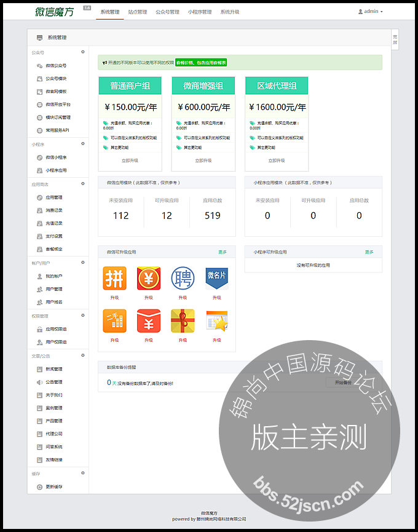Click 更多 in 小程序可升级应用 panel
Viewport: 418px width, 532px height.
tap(369, 252)
